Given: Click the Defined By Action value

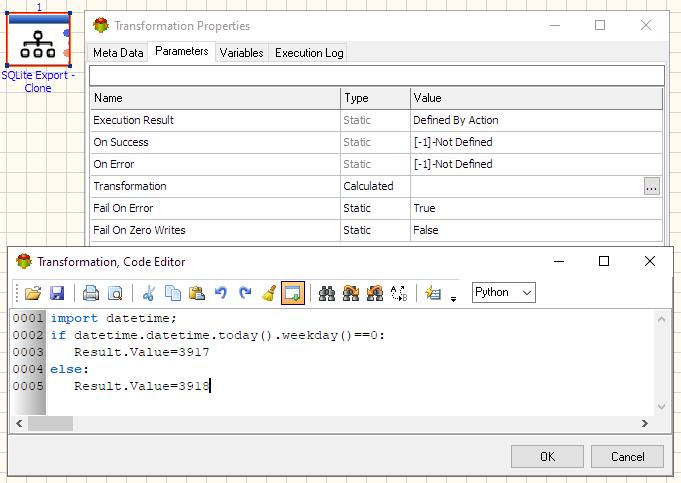Looking at the screenshot, I should (456, 120).
